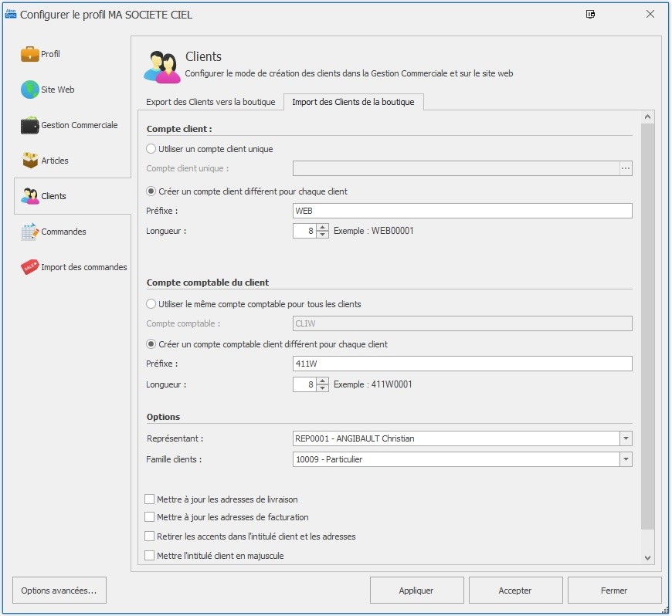Decrease the compte comptable Longueur value
The image size is (672, 616).
[323, 388]
